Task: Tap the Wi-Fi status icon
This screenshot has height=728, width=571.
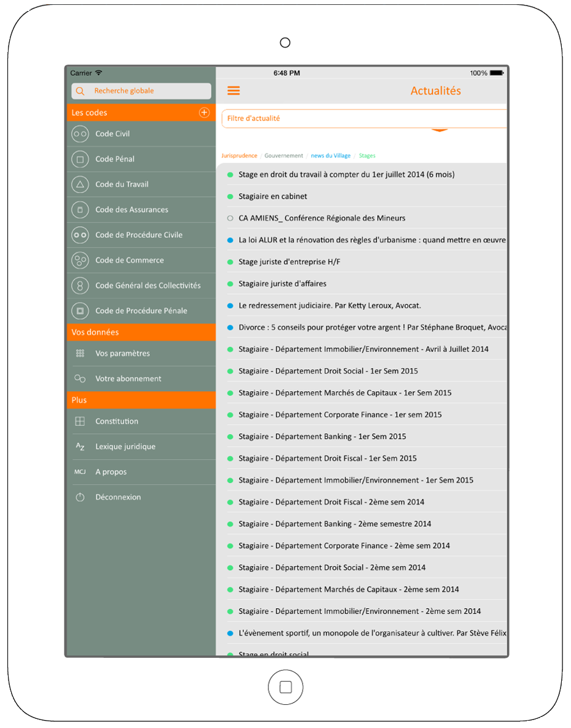Action: 98,73
